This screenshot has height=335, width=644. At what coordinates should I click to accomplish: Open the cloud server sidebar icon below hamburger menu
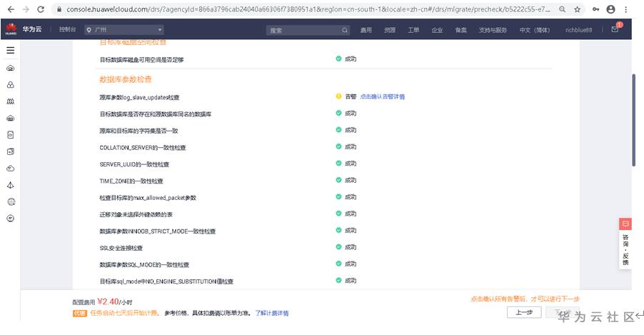(11, 68)
